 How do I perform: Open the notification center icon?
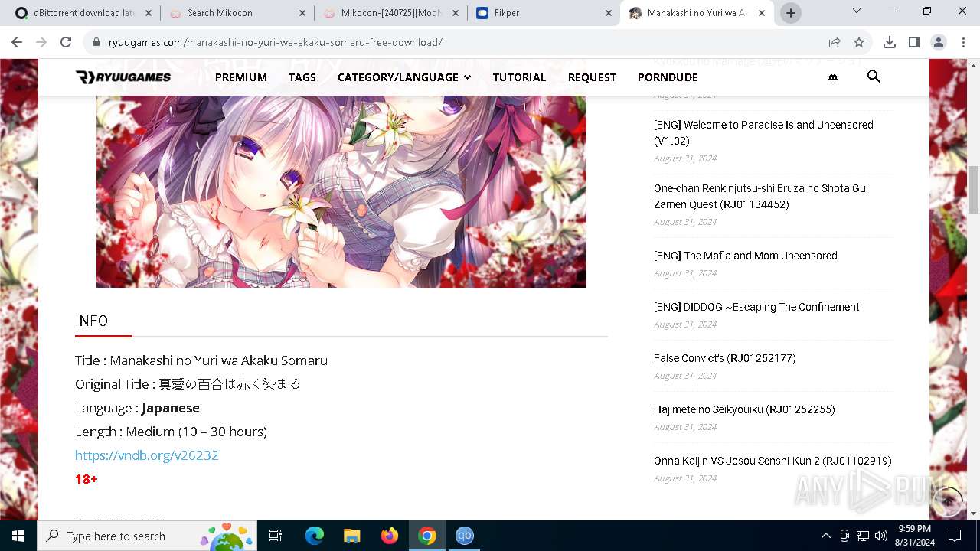pos(955,536)
